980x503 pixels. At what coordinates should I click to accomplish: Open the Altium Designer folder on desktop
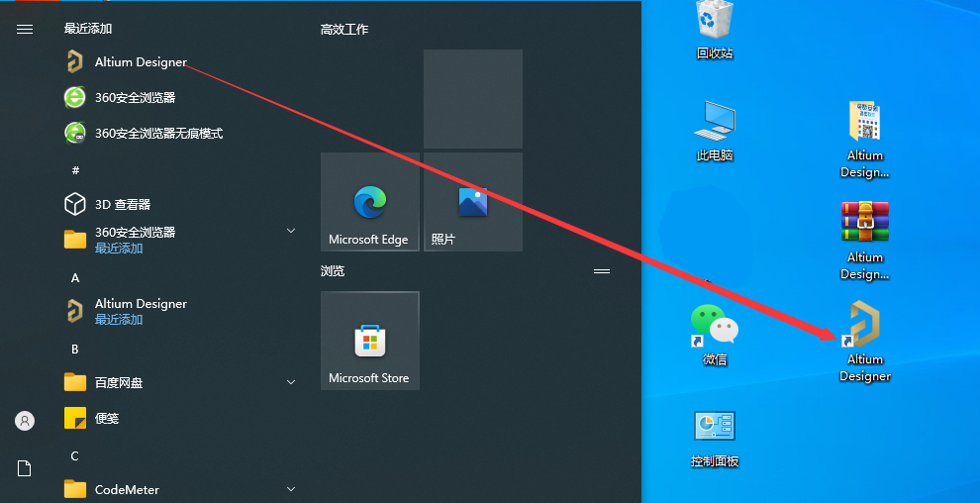click(864, 136)
